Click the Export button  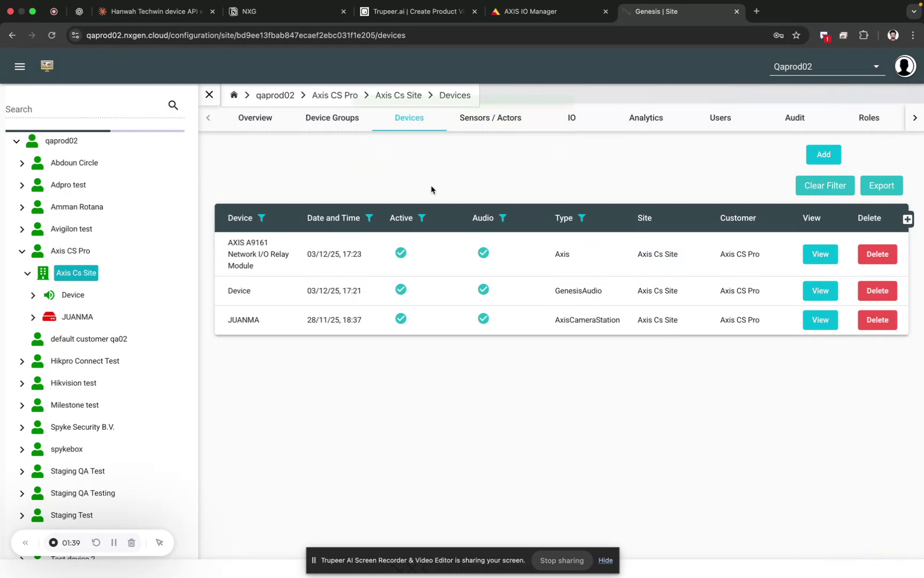(x=881, y=185)
